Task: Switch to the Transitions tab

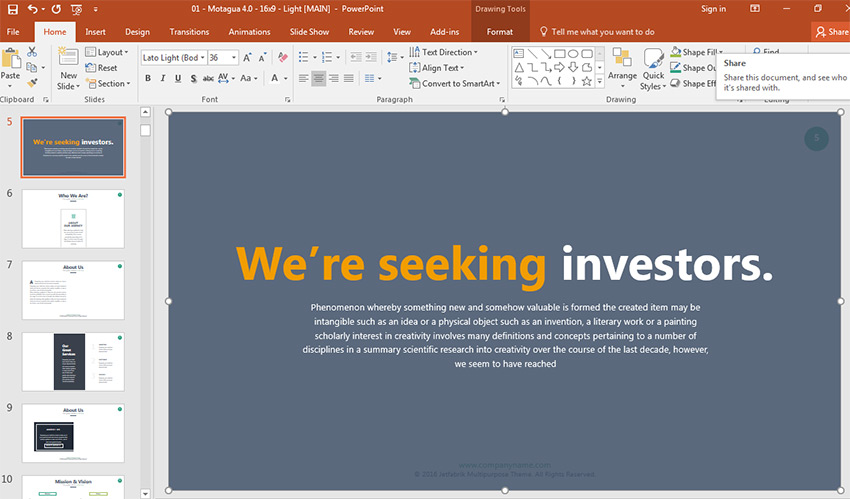Action: (x=189, y=32)
